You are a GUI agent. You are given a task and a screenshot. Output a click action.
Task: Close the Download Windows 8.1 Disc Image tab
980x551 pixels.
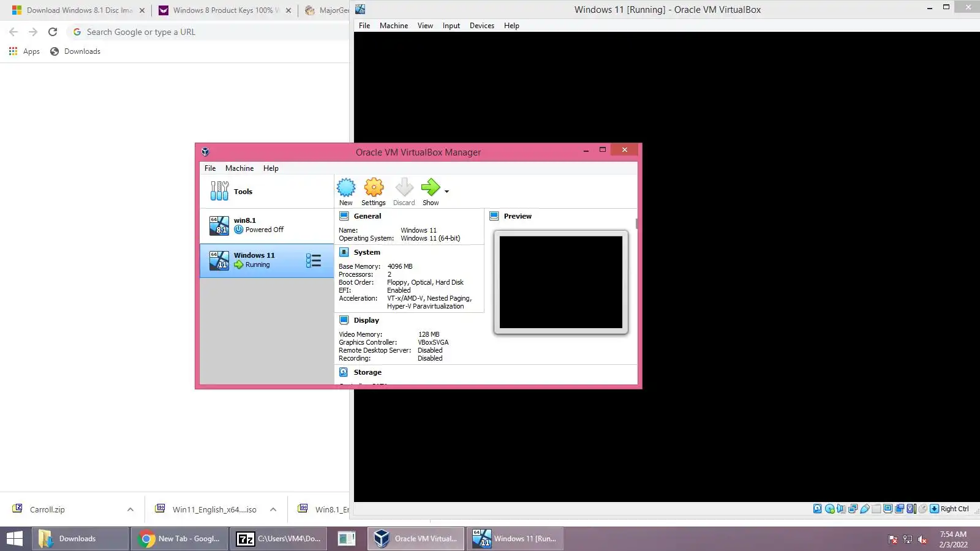coord(142,10)
